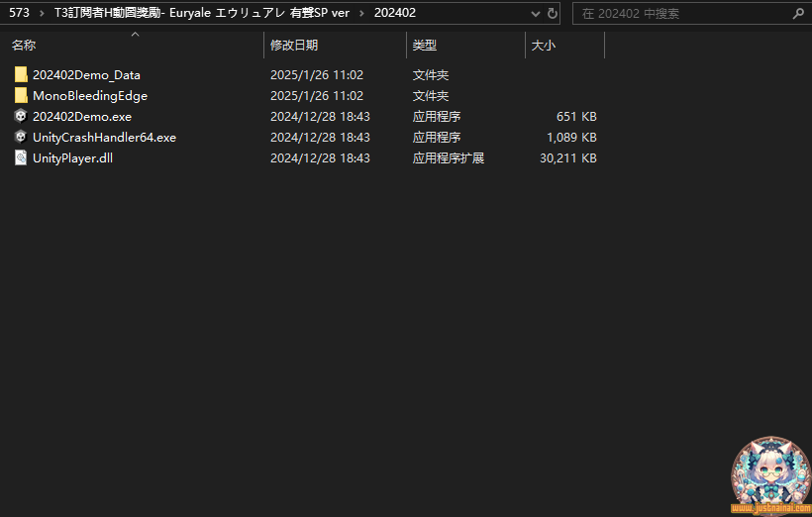Click the 应用程序 type of 202402Demo.exe
This screenshot has height=517, width=812.
coord(437,116)
